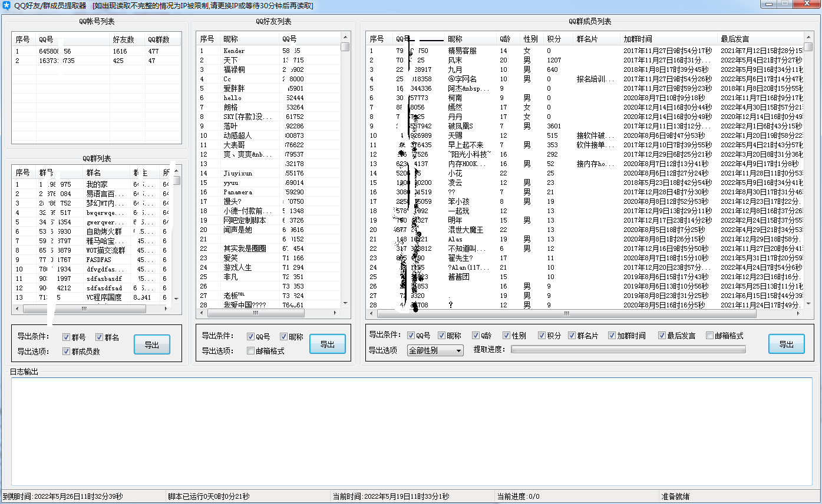Image resolution: width=822 pixels, height=504 pixels.
Task: Click 最后发言 column header in member list
Action: coord(761,39)
